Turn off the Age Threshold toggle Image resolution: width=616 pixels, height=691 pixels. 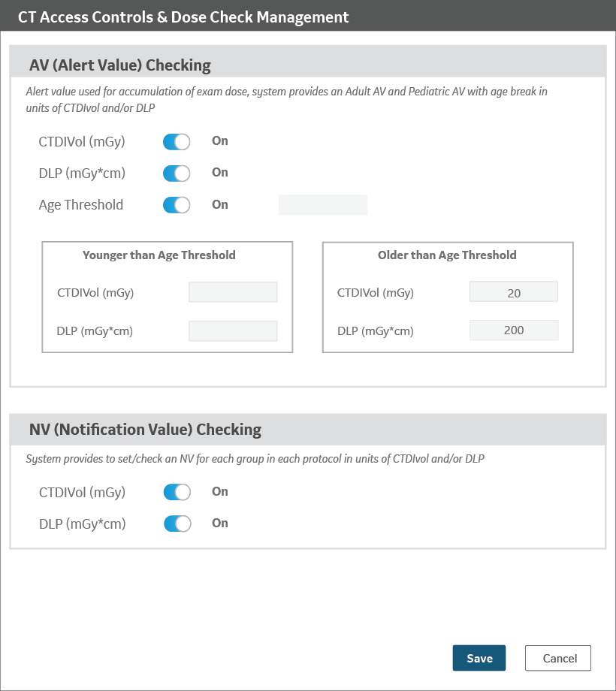177,205
